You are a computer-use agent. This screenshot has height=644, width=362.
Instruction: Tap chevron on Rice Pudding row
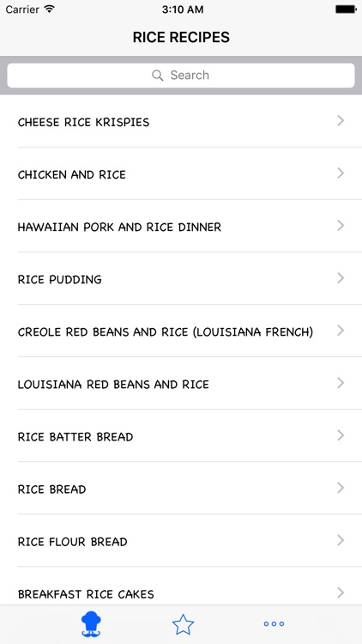click(x=341, y=278)
